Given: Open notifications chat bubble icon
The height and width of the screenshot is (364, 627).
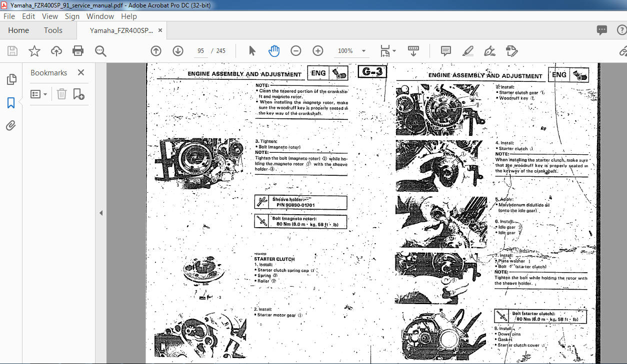Looking at the screenshot, I should (x=602, y=30).
